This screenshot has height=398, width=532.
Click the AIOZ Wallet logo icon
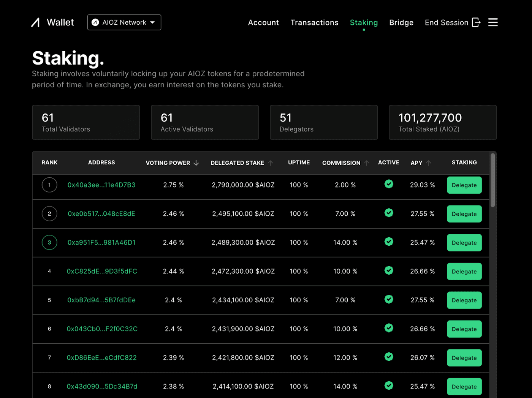35,22
